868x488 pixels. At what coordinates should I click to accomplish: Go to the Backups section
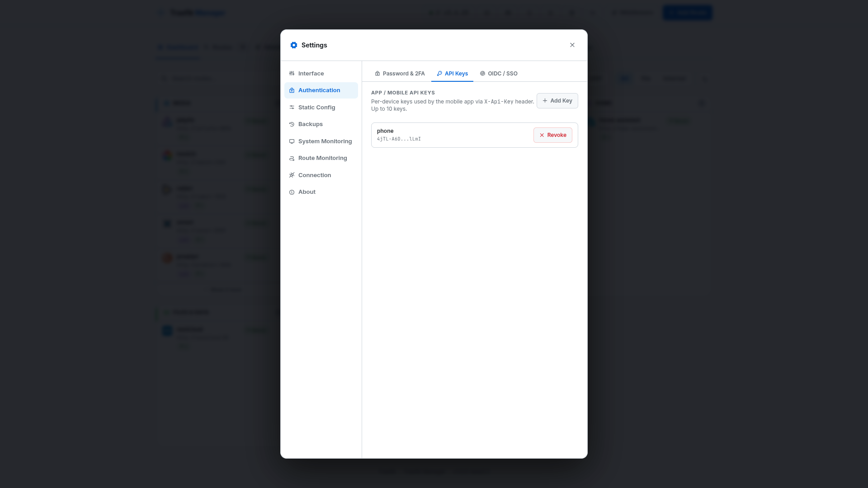coord(321,124)
